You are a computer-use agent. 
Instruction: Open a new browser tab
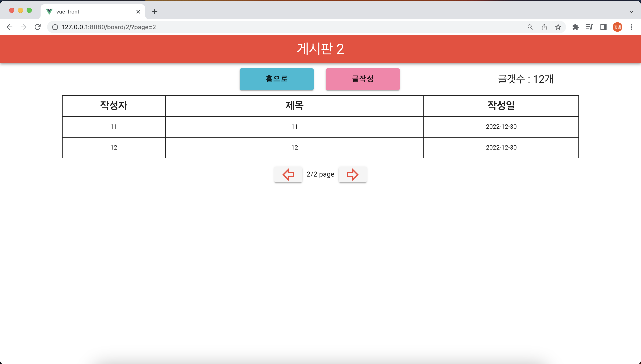tap(155, 12)
